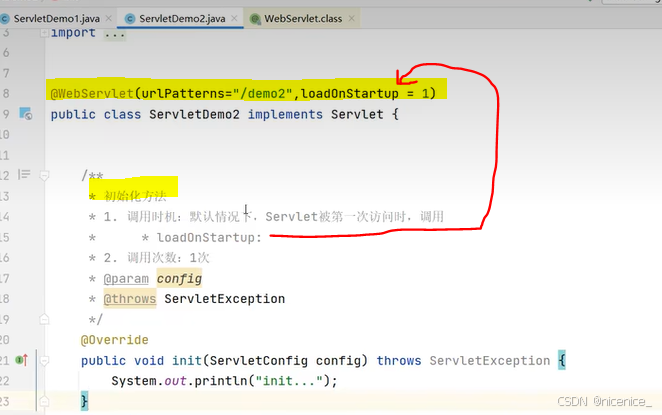Click the WebServlet.class file type icon
The height and width of the screenshot is (415, 662).
point(255,19)
